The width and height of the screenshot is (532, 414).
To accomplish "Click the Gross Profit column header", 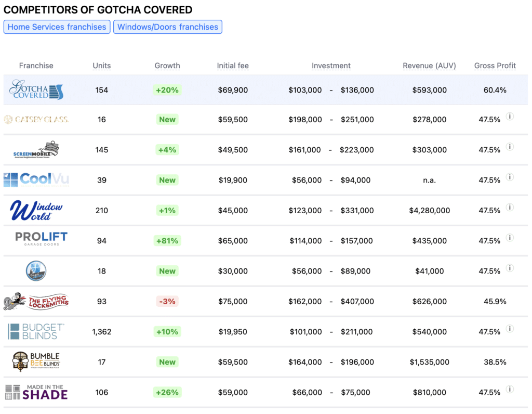I will click(495, 66).
